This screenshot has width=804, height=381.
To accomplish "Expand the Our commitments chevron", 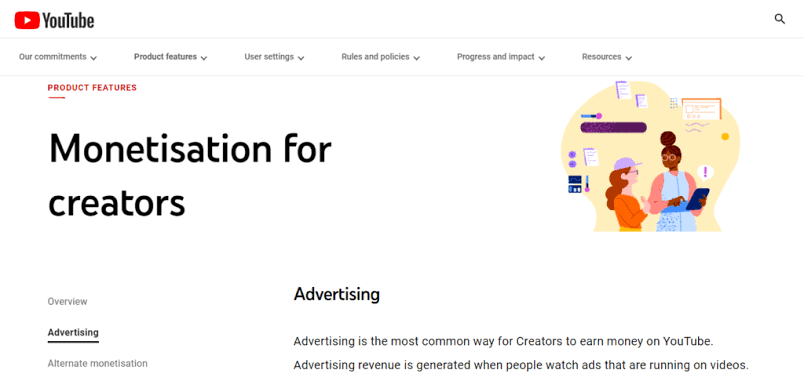I will point(93,58).
